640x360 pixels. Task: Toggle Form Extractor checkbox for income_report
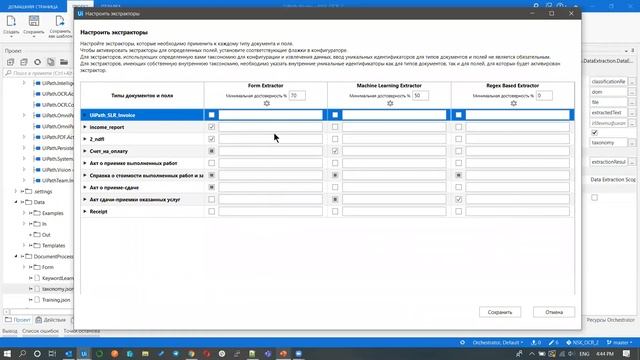pyautogui.click(x=211, y=127)
